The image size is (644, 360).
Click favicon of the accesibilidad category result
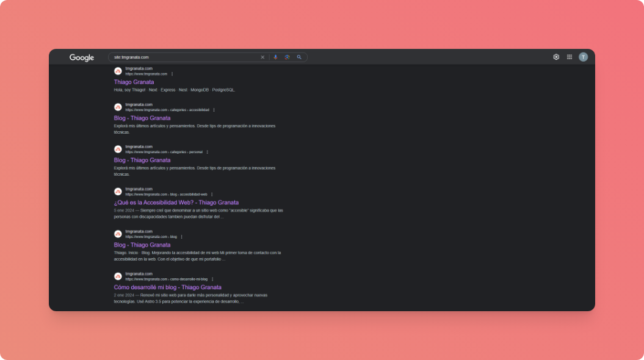pos(118,107)
